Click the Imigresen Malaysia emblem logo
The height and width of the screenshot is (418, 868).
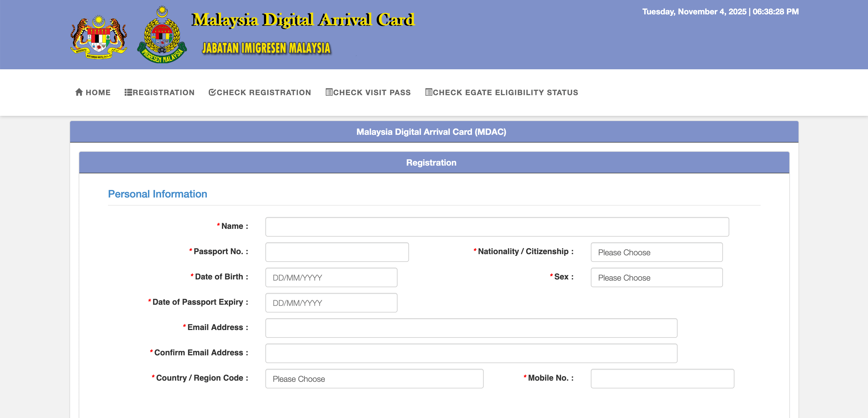(162, 35)
